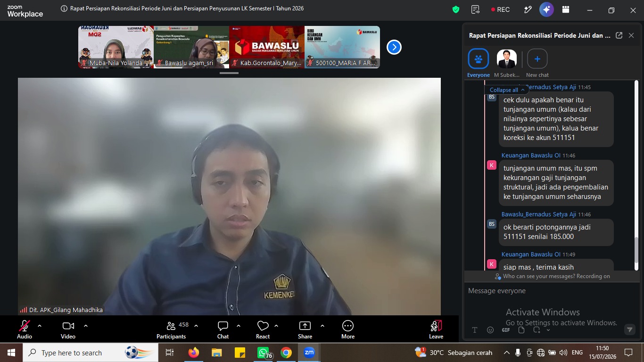This screenshot has height=362, width=644.
Task: Click the K avatar beside 'tunjangan umum mas'
Action: [x=492, y=165]
